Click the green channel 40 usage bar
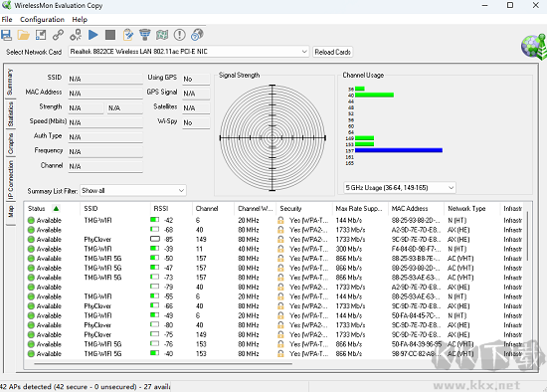The width and height of the screenshot is (547, 392). click(x=374, y=95)
